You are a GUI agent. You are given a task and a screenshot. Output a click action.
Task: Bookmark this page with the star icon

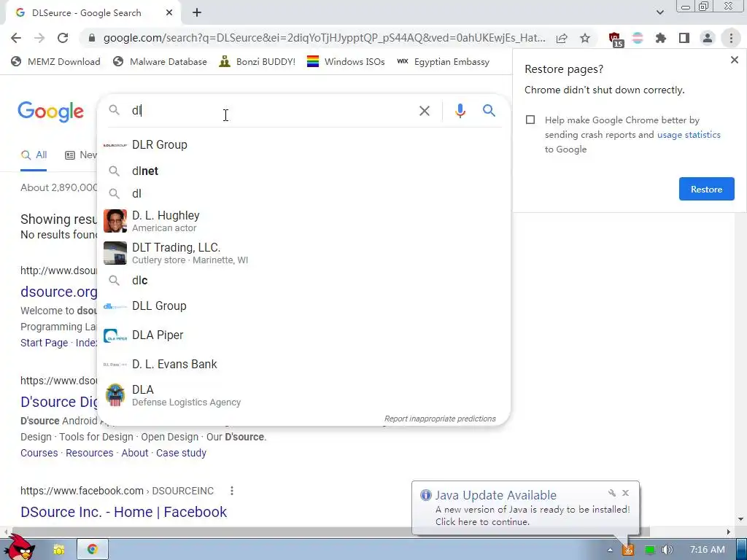tap(585, 38)
